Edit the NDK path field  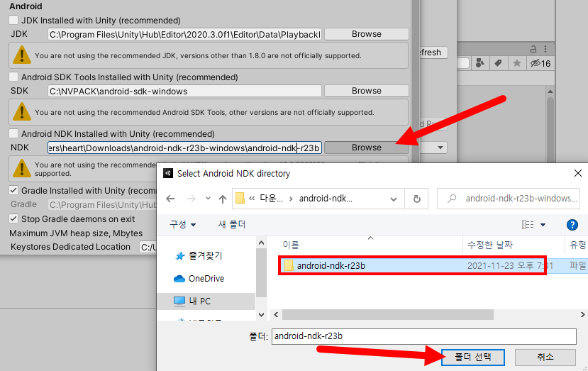click(x=184, y=148)
